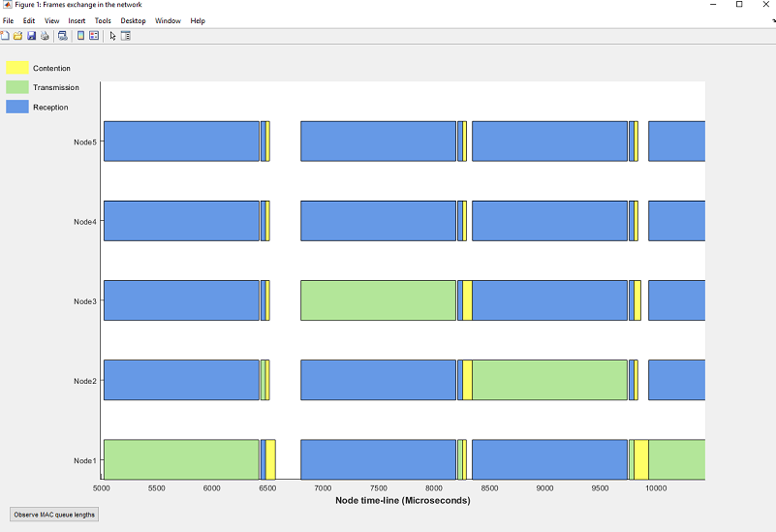Click the yellow Contention legend swatch
Image resolution: width=776 pixels, height=532 pixels.
point(17,68)
